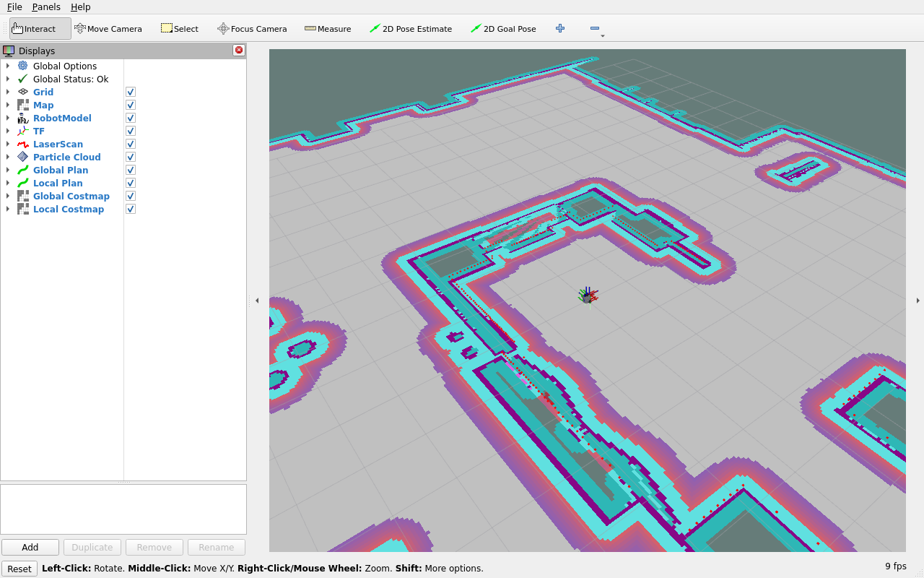This screenshot has height=578, width=924.
Task: Click the TF axes icon
Action: click(x=23, y=131)
